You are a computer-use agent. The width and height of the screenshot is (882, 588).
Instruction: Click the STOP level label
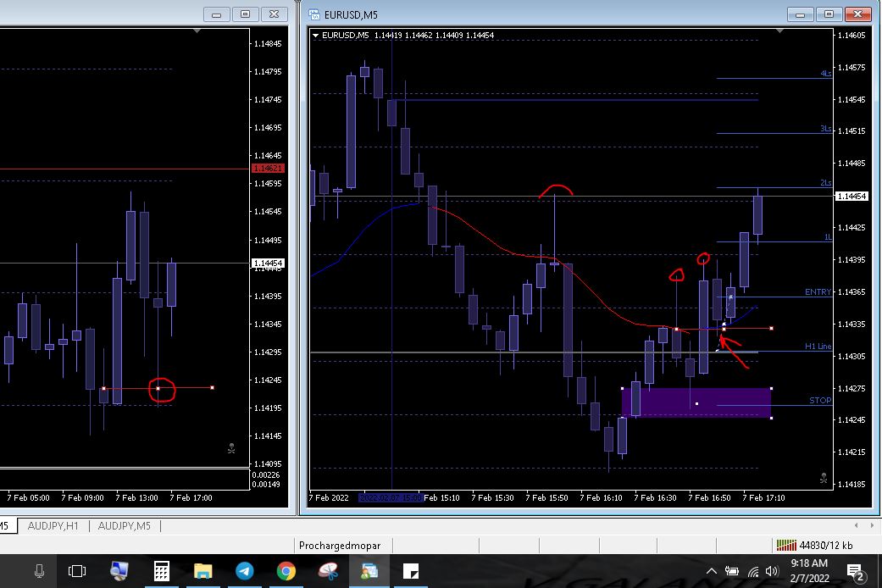point(820,401)
